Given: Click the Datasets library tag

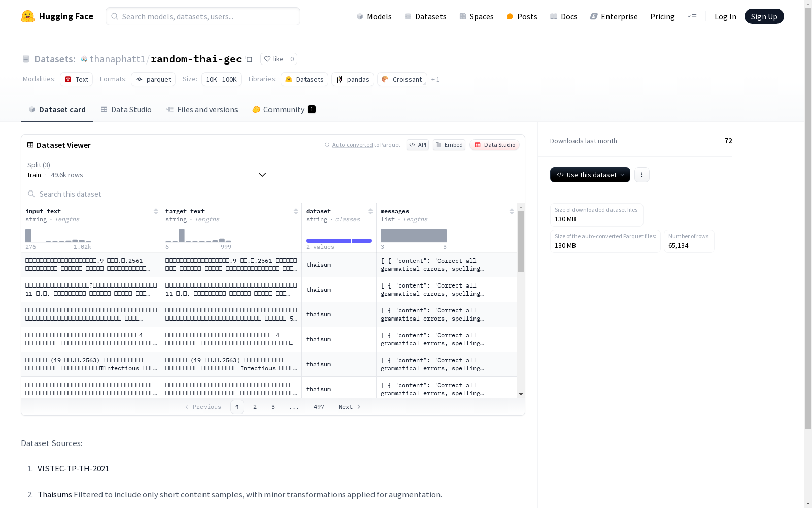Looking at the screenshot, I should click(304, 79).
